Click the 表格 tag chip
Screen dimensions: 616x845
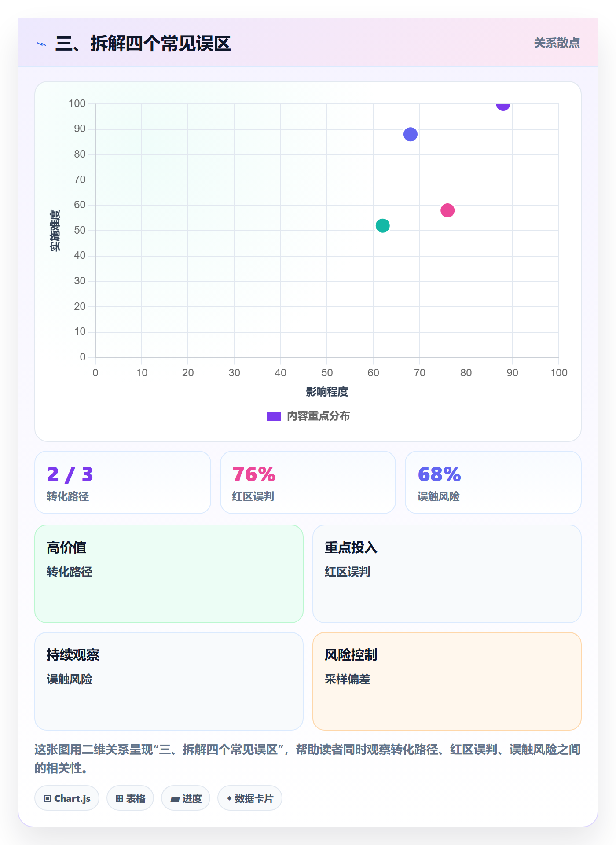click(130, 798)
